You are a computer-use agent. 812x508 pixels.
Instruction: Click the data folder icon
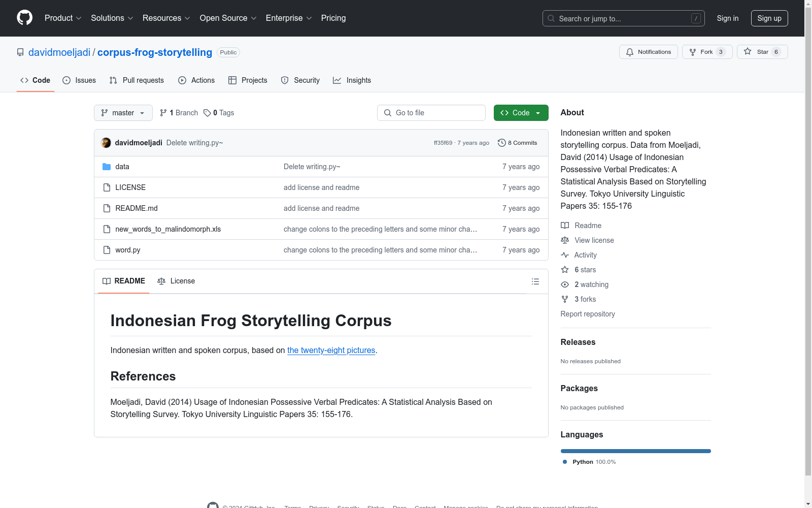(x=107, y=167)
